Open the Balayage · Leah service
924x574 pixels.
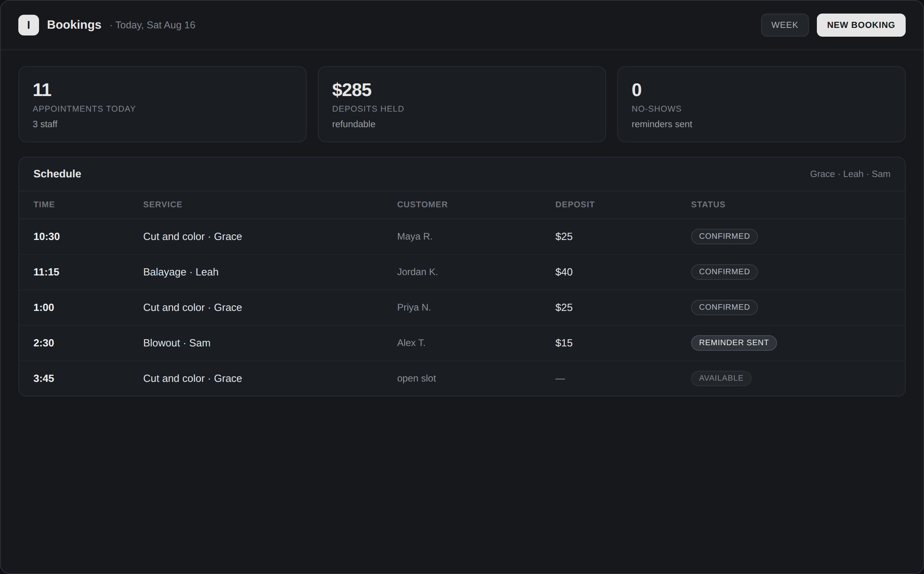[181, 272]
